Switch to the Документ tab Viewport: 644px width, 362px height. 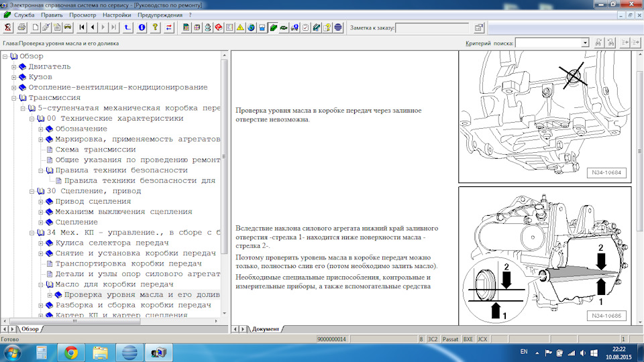266,328
